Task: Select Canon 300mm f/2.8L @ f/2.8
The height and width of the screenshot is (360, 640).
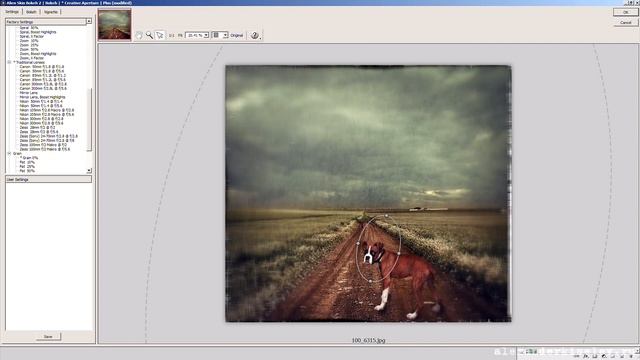Action: click(x=43, y=84)
